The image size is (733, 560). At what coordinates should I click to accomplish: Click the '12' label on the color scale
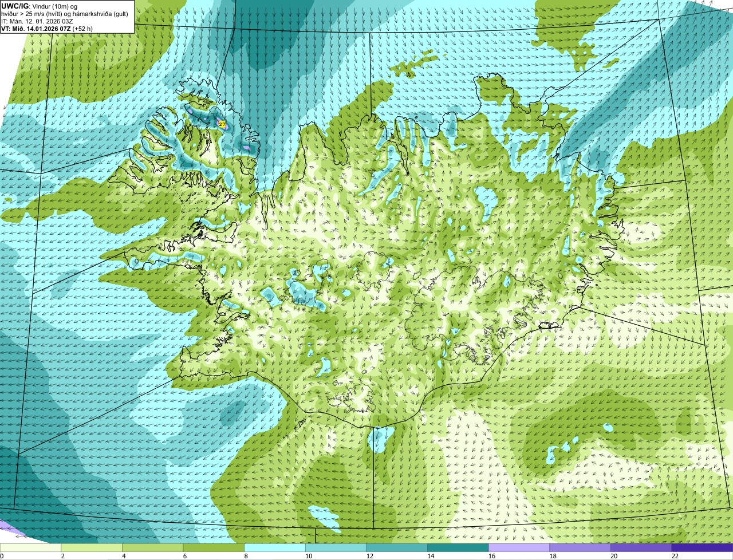point(370,556)
